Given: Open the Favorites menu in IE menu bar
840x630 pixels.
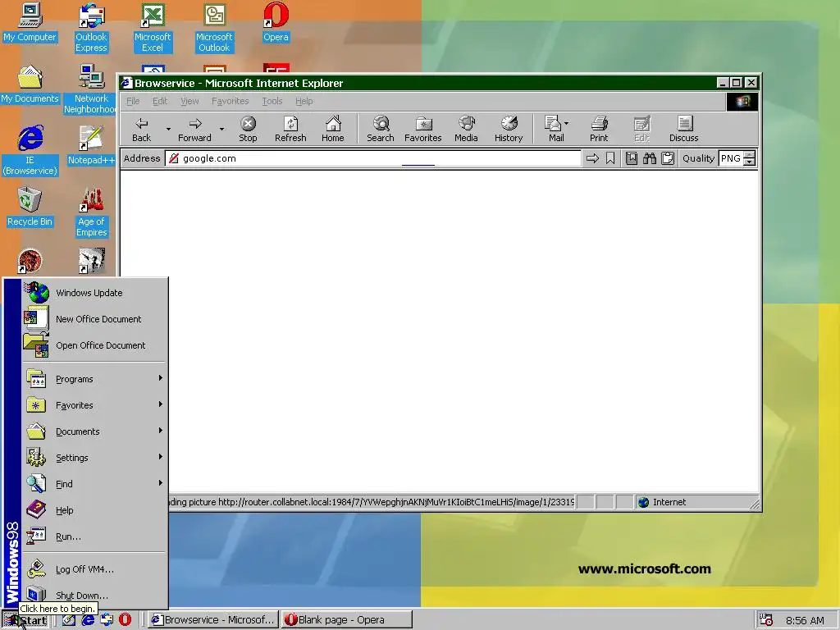Looking at the screenshot, I should click(230, 101).
